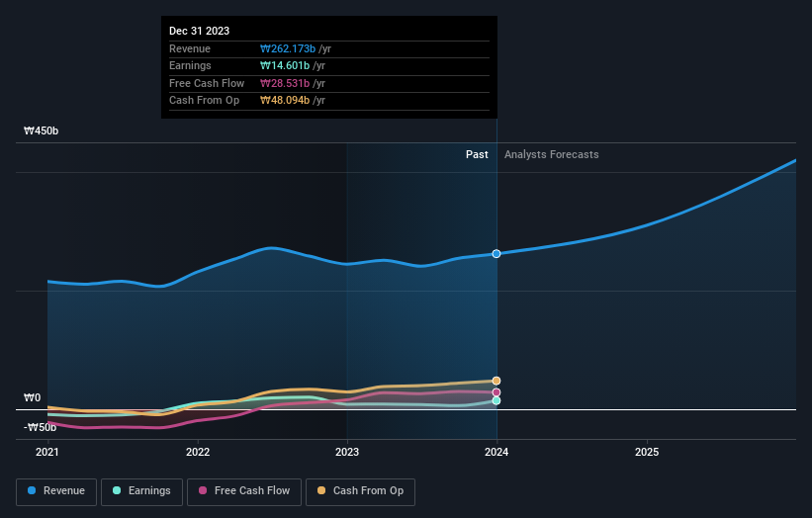Click the 2023 x-axis label

(347, 453)
